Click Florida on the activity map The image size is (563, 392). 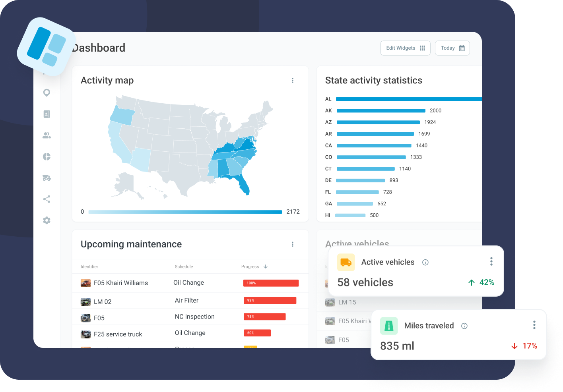pos(243,185)
